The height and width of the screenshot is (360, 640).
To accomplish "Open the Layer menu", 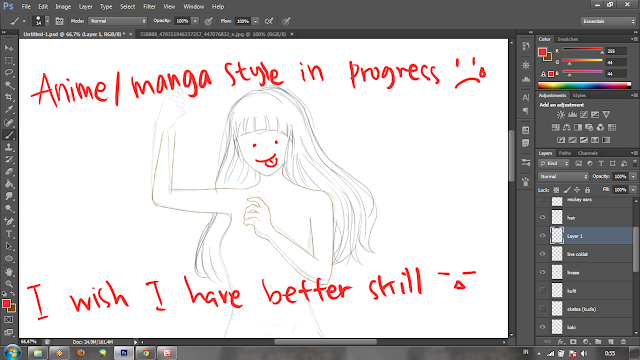I will pyautogui.click(x=85, y=7).
